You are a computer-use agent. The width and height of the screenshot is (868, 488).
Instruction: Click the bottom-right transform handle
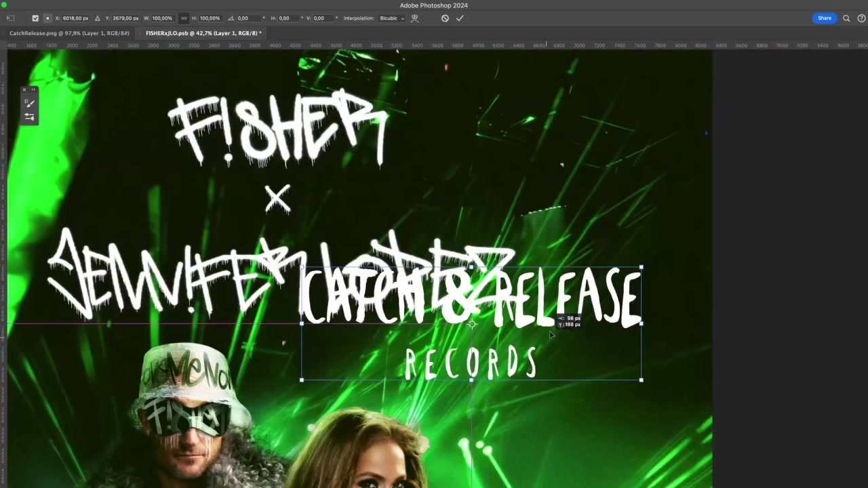point(641,380)
